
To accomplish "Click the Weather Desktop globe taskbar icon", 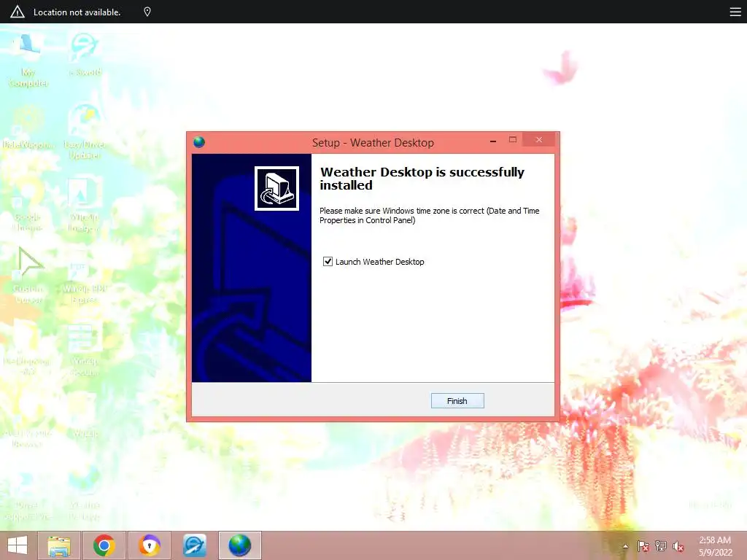I will (x=239, y=545).
